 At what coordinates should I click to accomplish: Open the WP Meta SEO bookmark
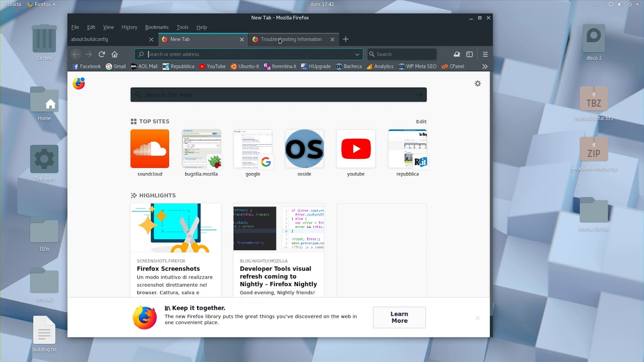click(418, 66)
